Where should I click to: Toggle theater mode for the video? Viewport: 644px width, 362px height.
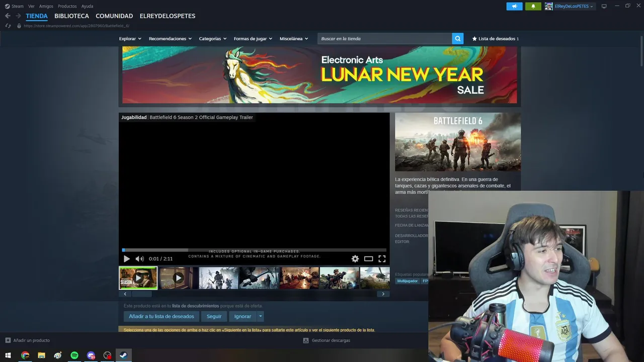click(x=368, y=259)
